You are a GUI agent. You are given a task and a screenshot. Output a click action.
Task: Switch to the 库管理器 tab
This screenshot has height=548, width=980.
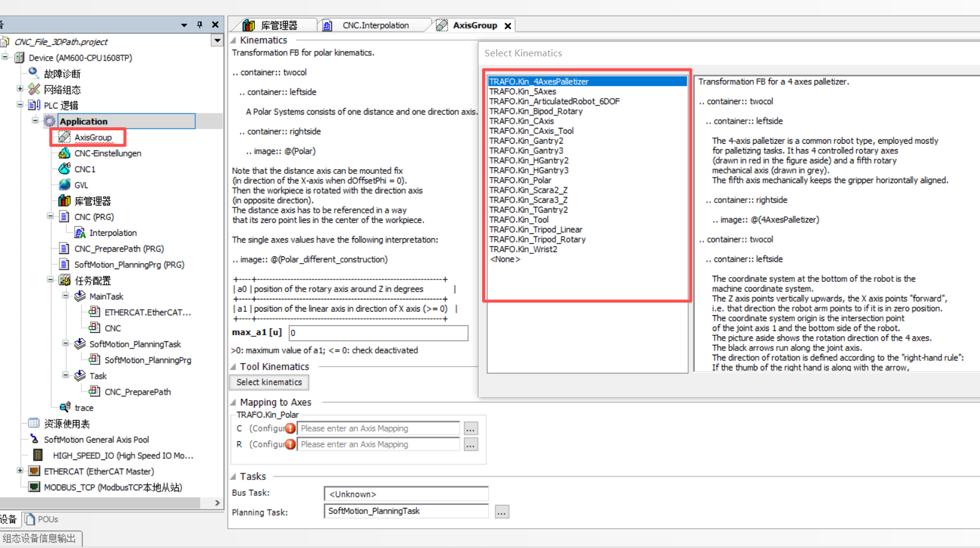pyautogui.click(x=278, y=25)
